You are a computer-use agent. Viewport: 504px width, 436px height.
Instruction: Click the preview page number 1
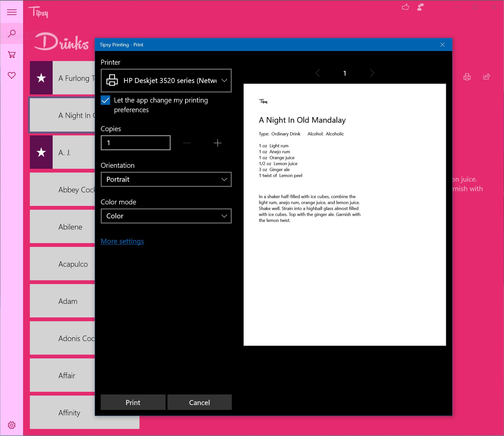point(345,73)
